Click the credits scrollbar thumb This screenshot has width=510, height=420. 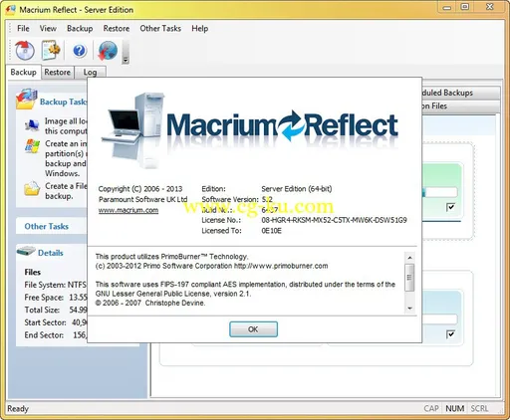click(409, 278)
